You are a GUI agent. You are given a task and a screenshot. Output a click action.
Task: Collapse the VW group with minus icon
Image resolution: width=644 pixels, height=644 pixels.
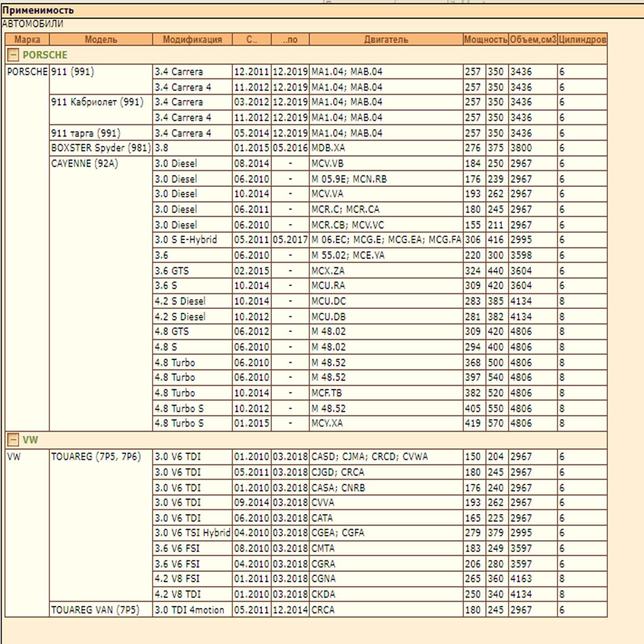click(x=13, y=440)
